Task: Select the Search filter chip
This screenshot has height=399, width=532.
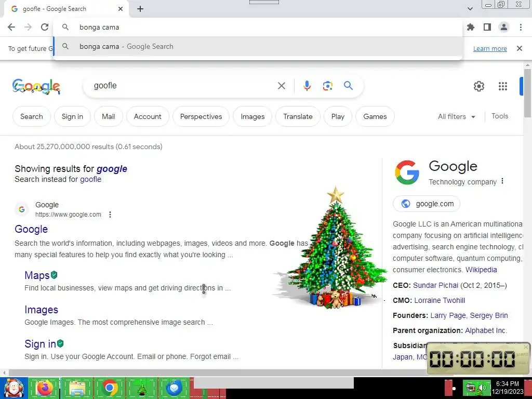Action: (32, 116)
